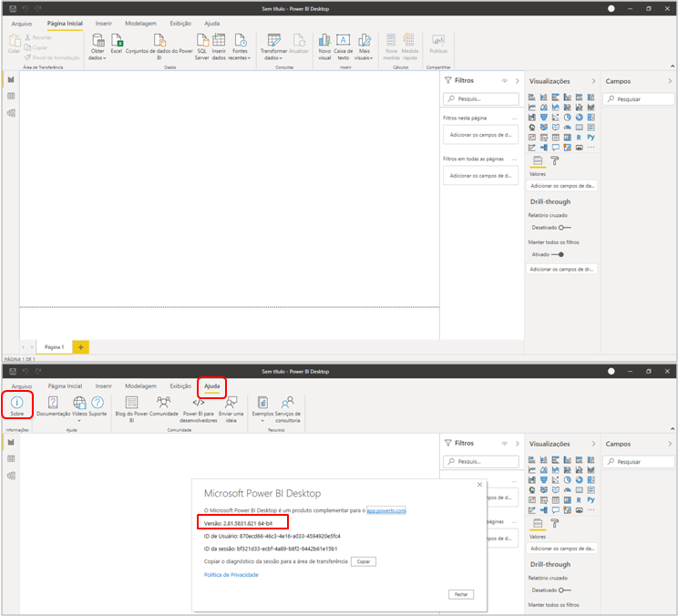Image resolution: width=678 pixels, height=616 pixels.
Task: Click Copiar button in About dialog
Action: (363, 561)
